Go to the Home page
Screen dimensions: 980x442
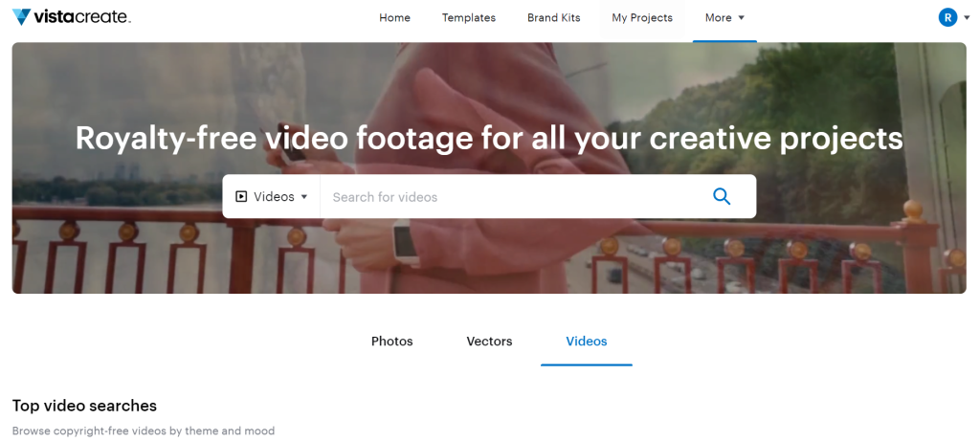[394, 17]
